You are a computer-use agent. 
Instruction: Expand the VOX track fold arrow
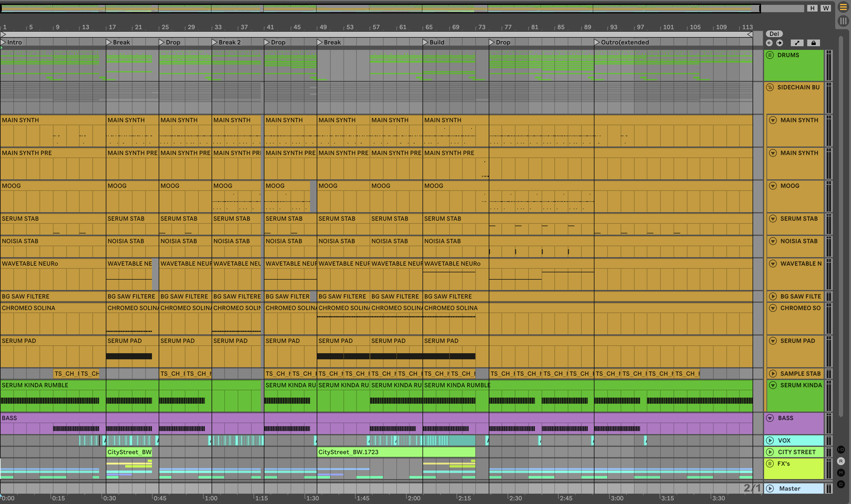coord(770,440)
